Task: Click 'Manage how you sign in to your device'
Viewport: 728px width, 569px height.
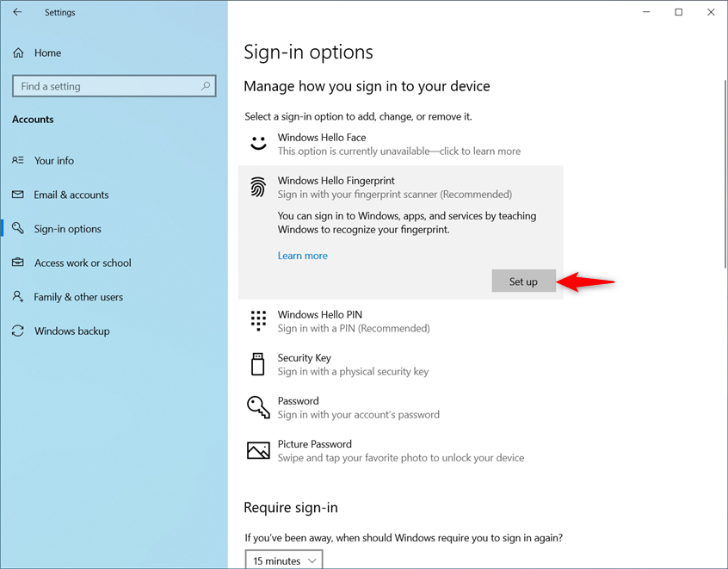Action: click(x=367, y=86)
